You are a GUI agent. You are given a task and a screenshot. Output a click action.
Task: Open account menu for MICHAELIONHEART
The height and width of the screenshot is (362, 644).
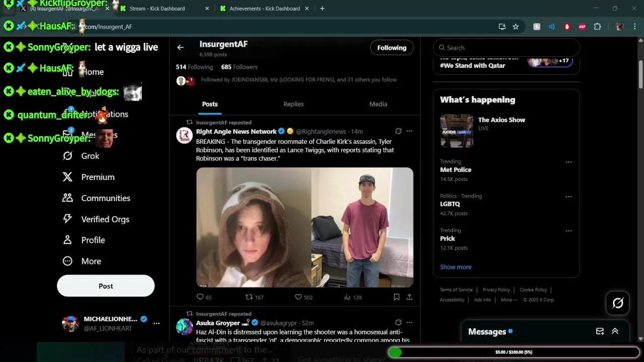click(156, 324)
